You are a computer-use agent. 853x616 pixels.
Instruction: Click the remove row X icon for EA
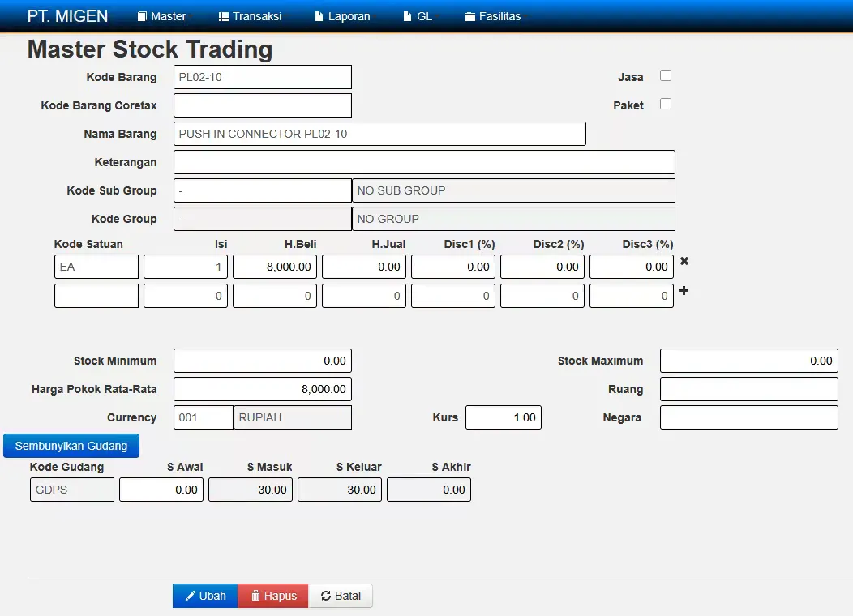(684, 261)
